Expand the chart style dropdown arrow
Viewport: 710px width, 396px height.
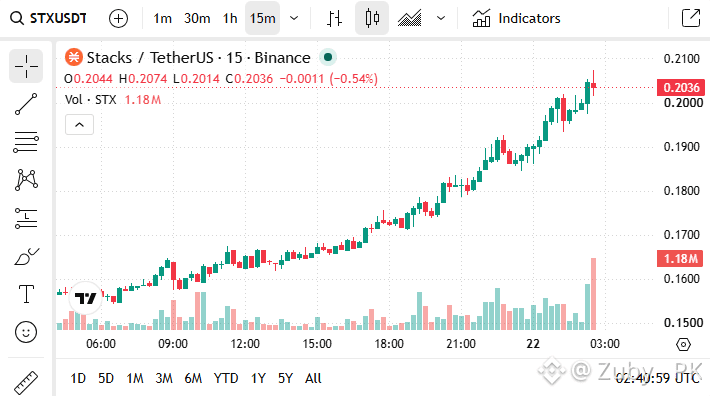441,19
